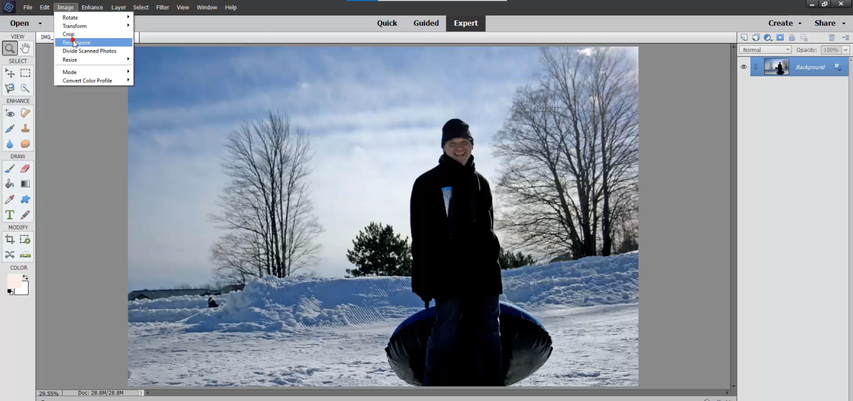853x401 pixels.
Task: Select the Straighten tool
Action: (x=25, y=255)
